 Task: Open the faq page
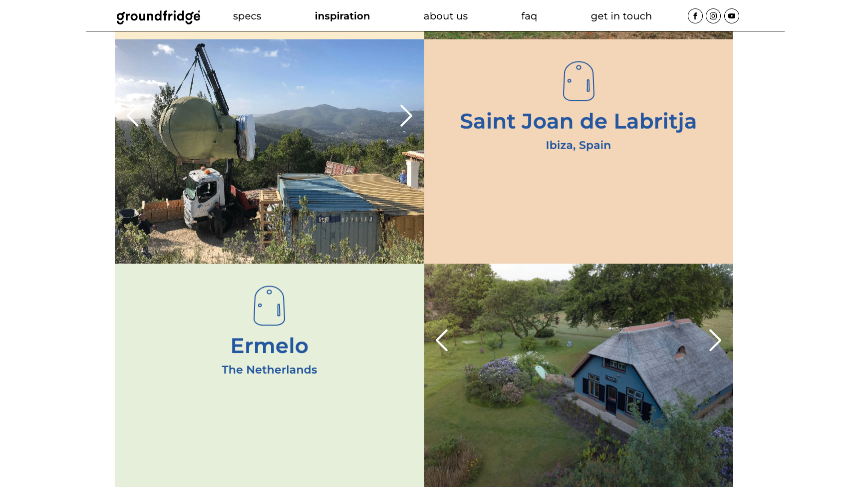pos(529,16)
